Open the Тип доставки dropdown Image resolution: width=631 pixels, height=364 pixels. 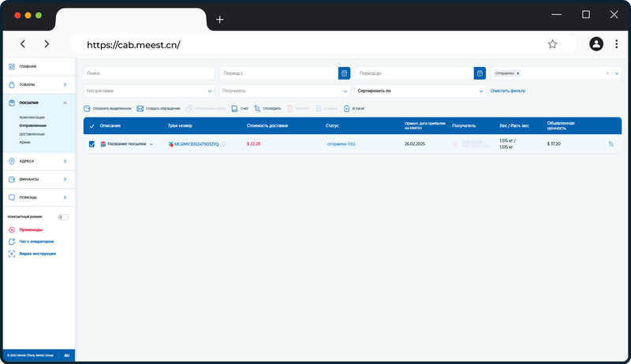coord(149,91)
